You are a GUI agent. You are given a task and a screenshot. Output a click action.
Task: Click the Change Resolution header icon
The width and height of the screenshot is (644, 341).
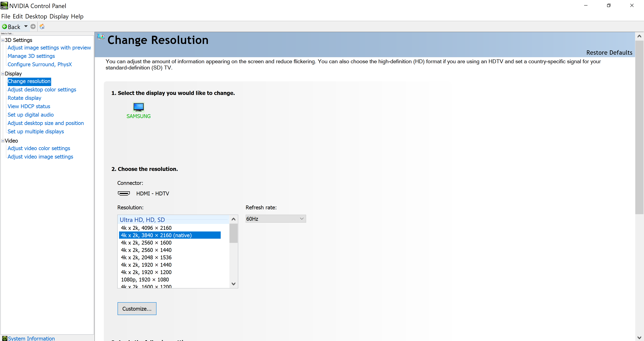[101, 37]
